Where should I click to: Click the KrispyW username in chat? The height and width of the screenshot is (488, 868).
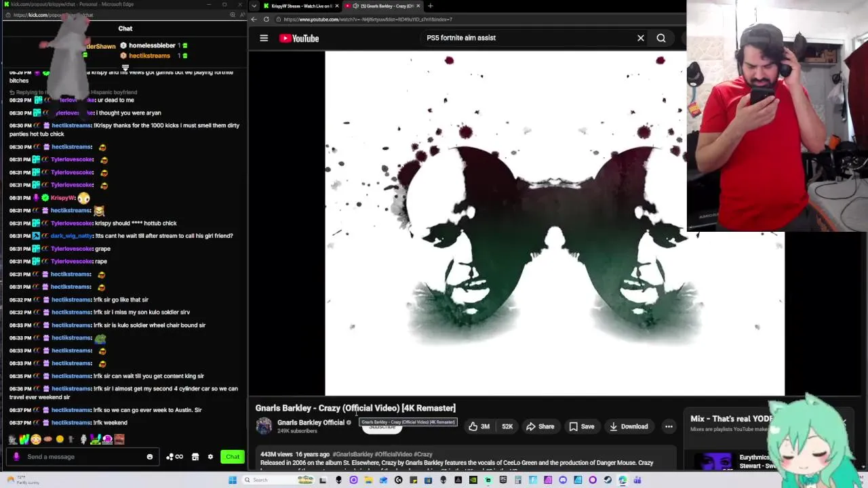pos(62,198)
